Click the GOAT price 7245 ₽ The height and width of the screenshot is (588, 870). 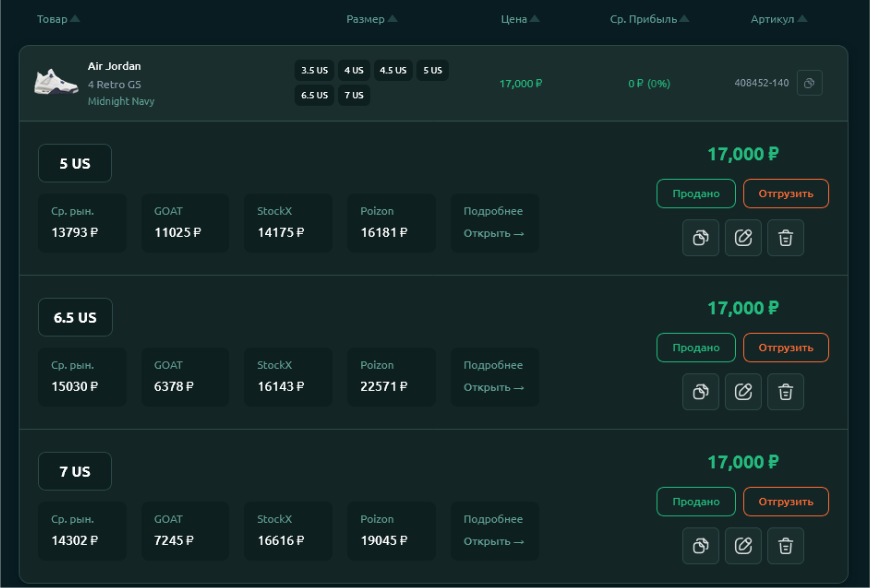click(x=174, y=540)
